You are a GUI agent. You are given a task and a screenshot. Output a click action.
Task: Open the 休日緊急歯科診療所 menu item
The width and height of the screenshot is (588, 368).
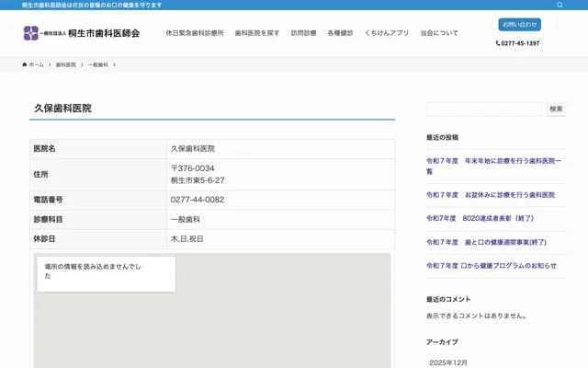(x=194, y=33)
